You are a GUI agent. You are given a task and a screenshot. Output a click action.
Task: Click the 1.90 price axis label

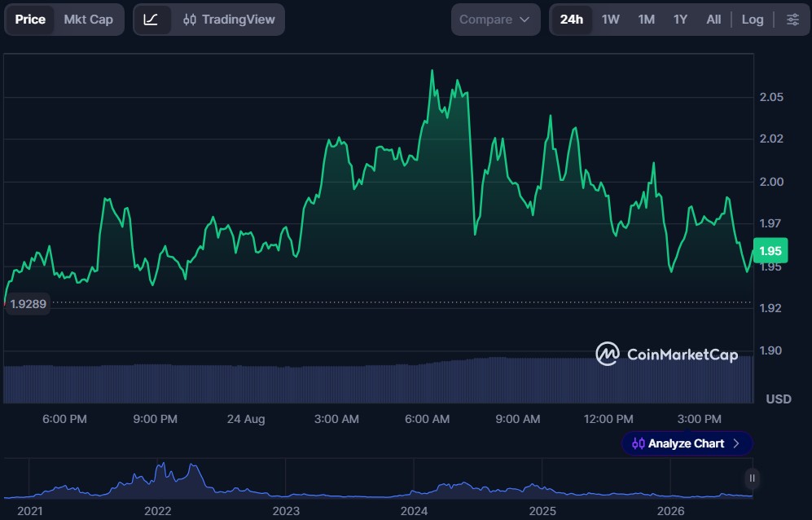770,350
